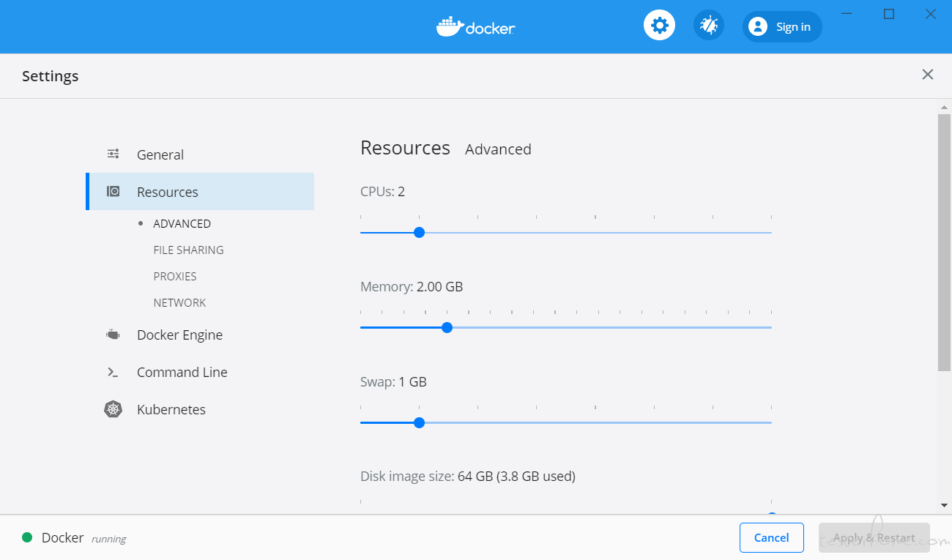Viewport: 952px width, 560px height.
Task: Click the CPUs slider handle
Action: [x=419, y=232]
